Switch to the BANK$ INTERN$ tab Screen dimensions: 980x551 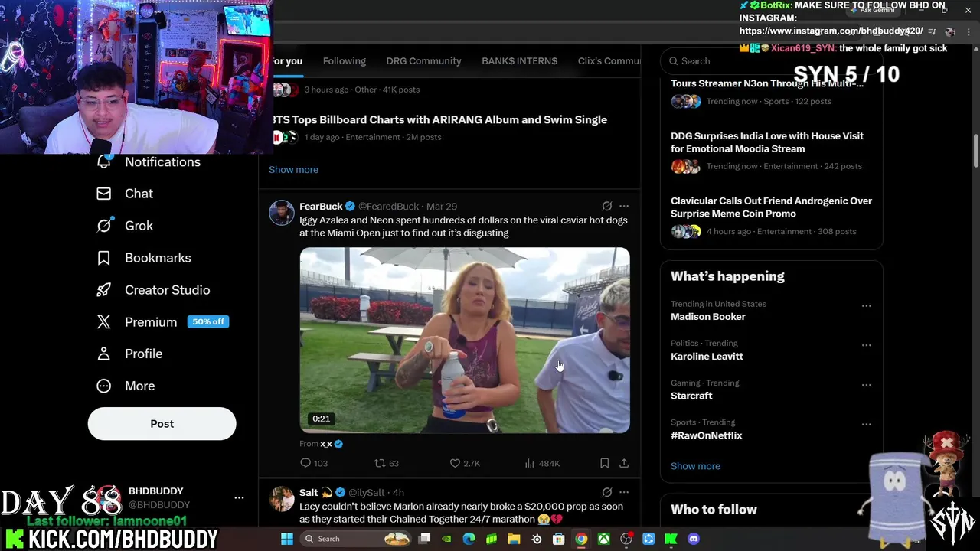(x=519, y=61)
